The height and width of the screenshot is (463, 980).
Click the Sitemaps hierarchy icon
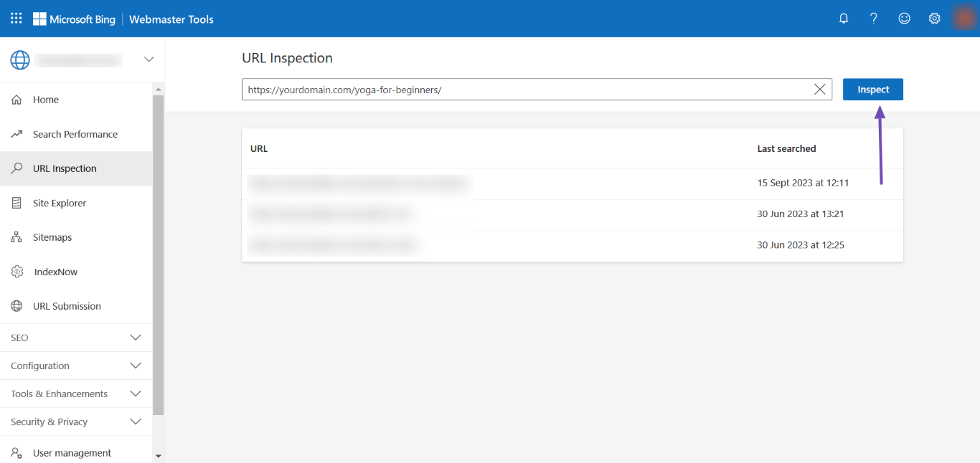17,237
